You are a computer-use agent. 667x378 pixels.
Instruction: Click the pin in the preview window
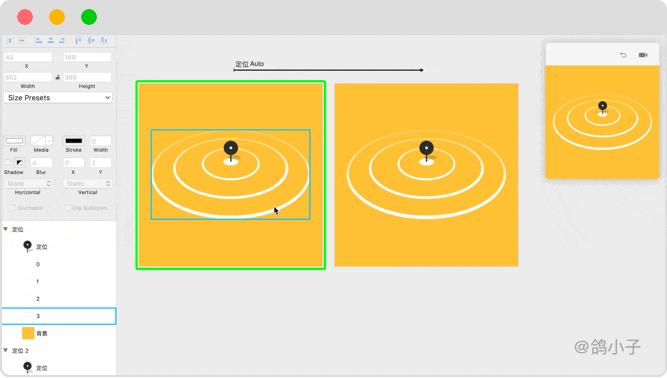(602, 108)
